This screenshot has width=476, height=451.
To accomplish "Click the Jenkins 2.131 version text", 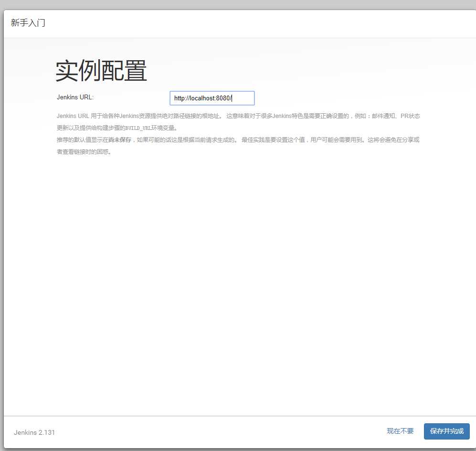I will [34, 432].
